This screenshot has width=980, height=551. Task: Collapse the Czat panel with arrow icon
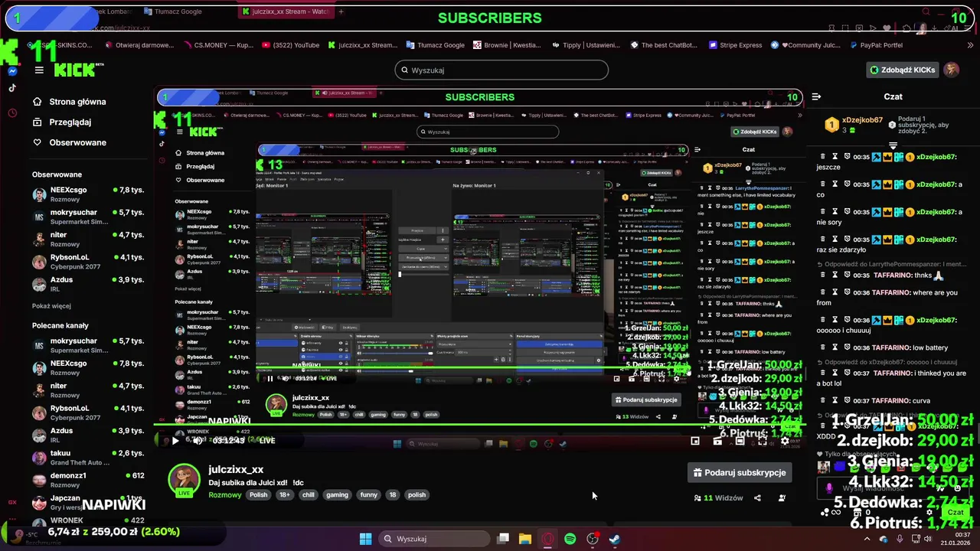pos(816,96)
